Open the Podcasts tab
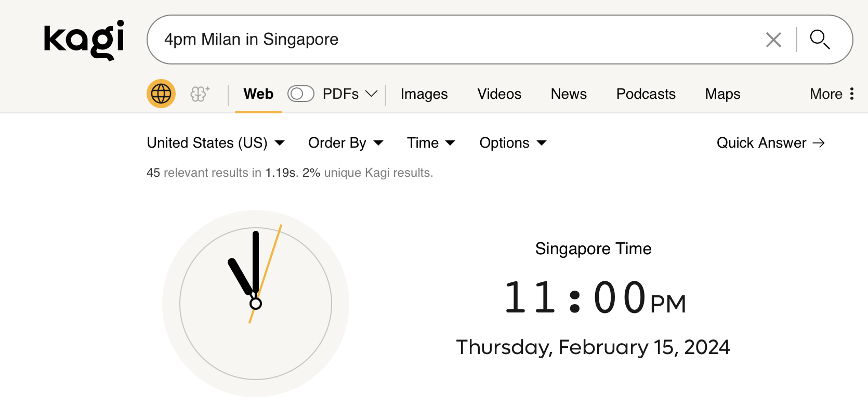The width and height of the screenshot is (868, 418). 646,94
